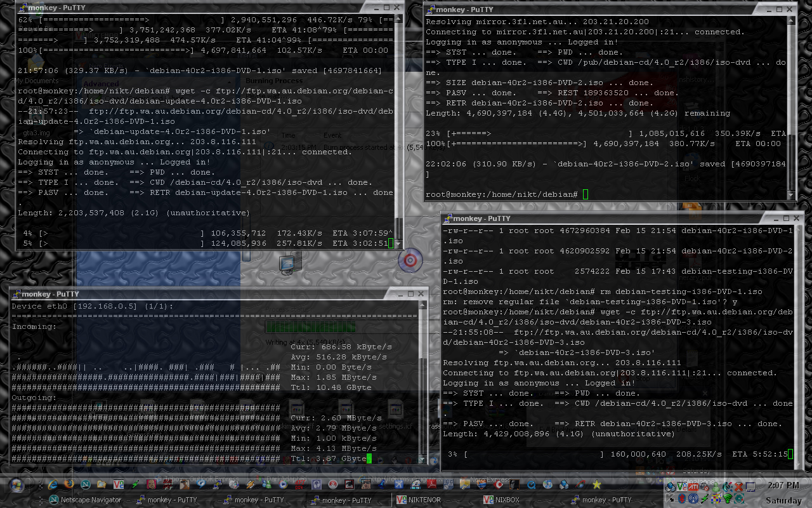Launch Internet Explorer from Quick Launch
The width and height of the screenshot is (812, 508).
coord(53,485)
